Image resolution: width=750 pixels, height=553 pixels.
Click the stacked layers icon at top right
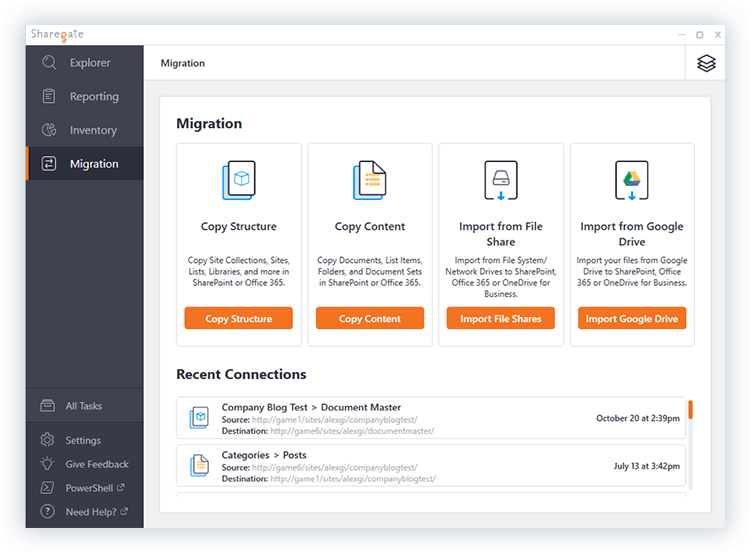(706, 63)
